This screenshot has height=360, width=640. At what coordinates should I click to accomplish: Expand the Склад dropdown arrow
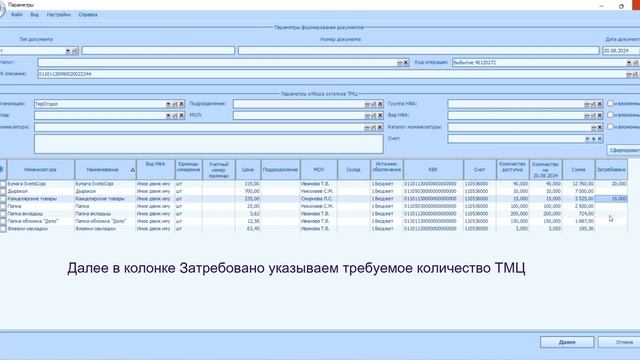(x=168, y=116)
